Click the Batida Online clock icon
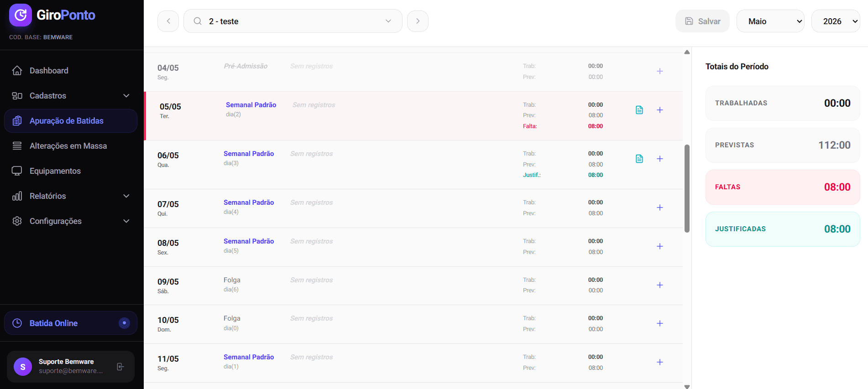868x389 pixels. tap(17, 323)
